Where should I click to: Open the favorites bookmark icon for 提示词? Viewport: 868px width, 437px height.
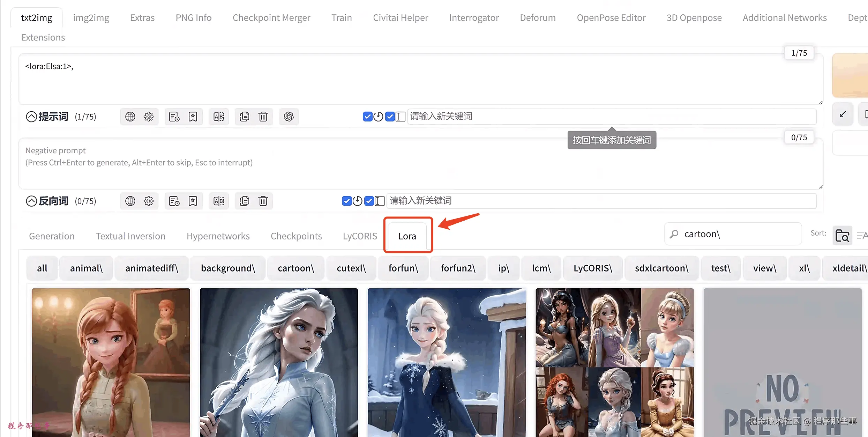193,117
